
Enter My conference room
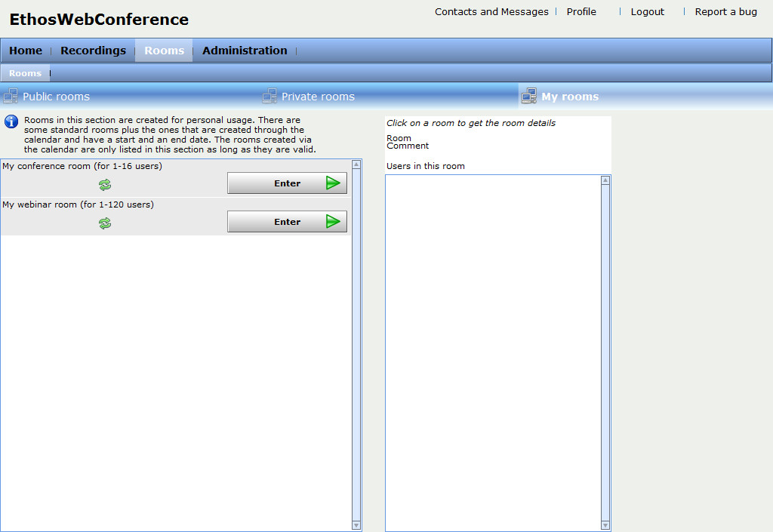pos(286,183)
